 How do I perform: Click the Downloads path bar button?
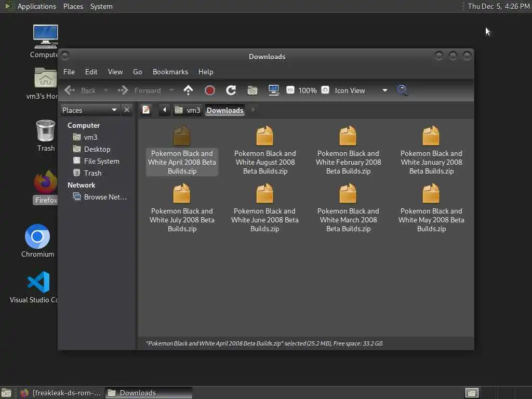pos(225,110)
